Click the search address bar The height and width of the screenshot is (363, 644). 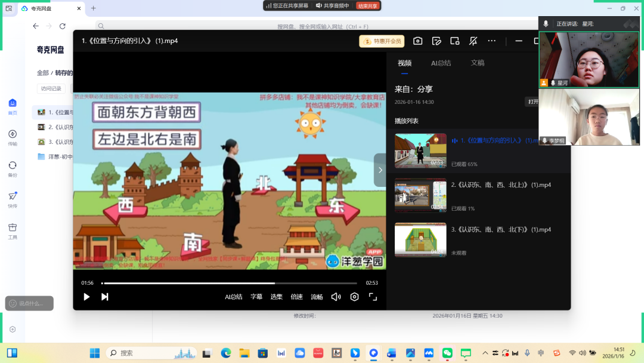click(x=323, y=26)
